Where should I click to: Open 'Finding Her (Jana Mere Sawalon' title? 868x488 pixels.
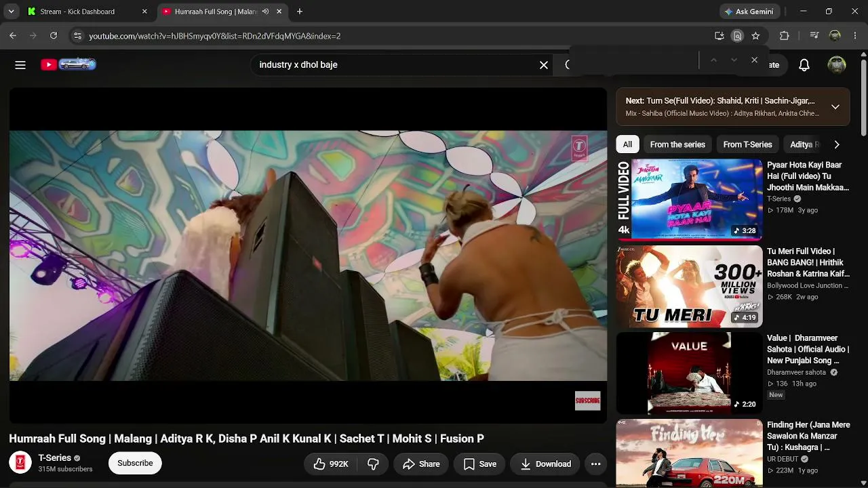[x=808, y=436]
